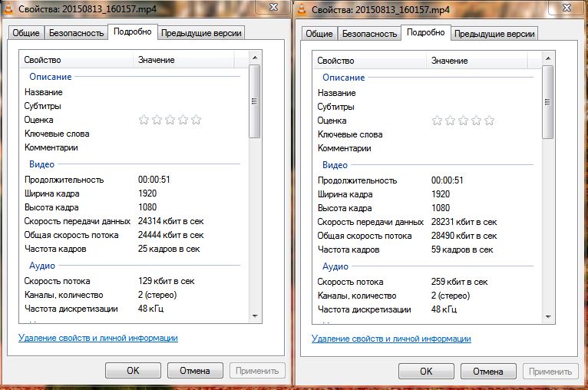Click OK button in left window

(133, 371)
